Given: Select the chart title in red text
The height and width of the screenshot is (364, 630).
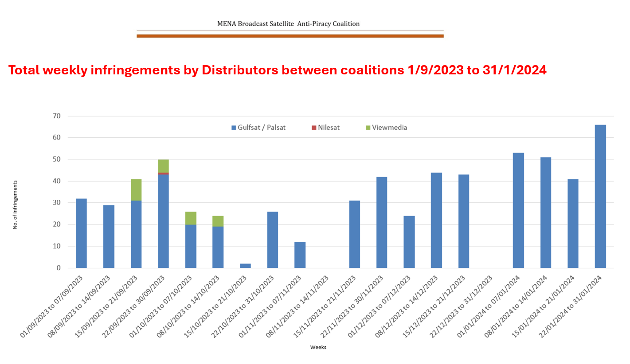Looking at the screenshot, I should (277, 70).
